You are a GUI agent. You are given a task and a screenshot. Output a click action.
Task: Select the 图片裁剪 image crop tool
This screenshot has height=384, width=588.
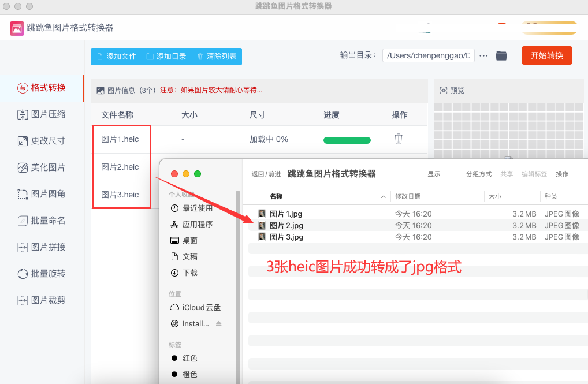pyautogui.click(x=42, y=300)
